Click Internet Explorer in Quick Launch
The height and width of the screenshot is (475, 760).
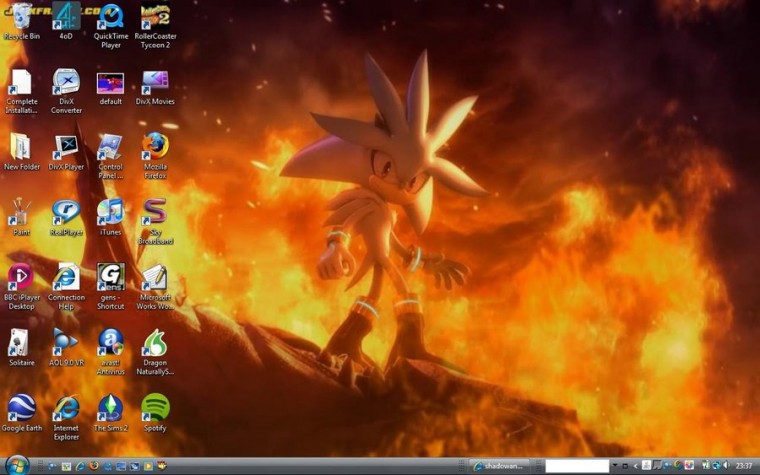tap(80, 466)
